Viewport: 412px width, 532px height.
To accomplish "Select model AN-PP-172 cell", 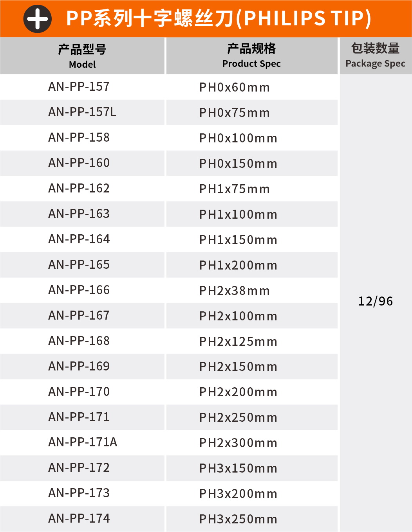I will [x=79, y=467].
